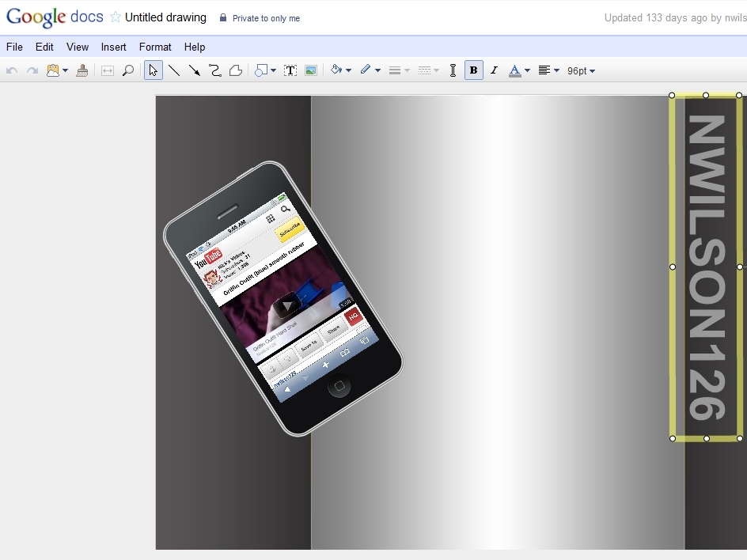Open the Text color dropdown arrow
The height and width of the screenshot is (560, 747).
click(x=527, y=71)
